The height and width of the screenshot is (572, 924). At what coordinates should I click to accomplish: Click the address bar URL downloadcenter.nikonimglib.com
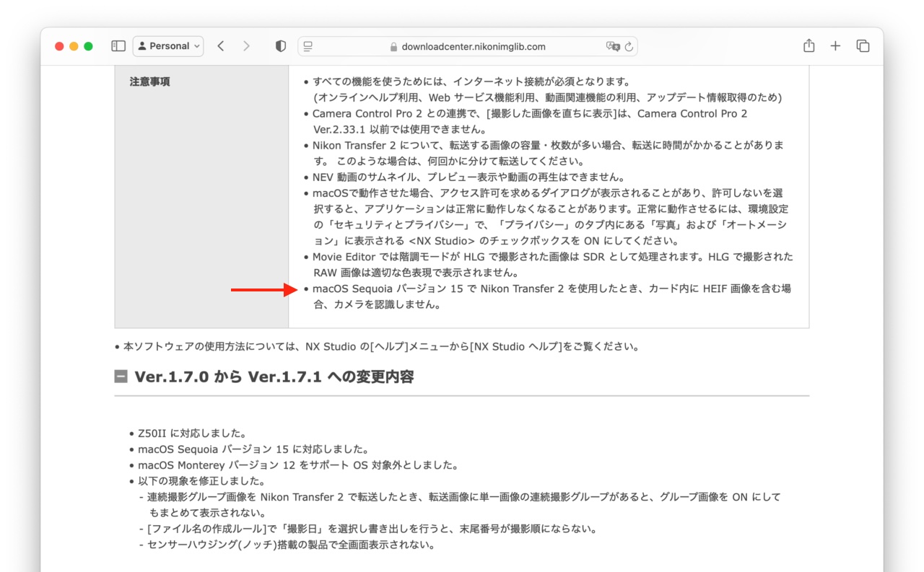tap(473, 47)
